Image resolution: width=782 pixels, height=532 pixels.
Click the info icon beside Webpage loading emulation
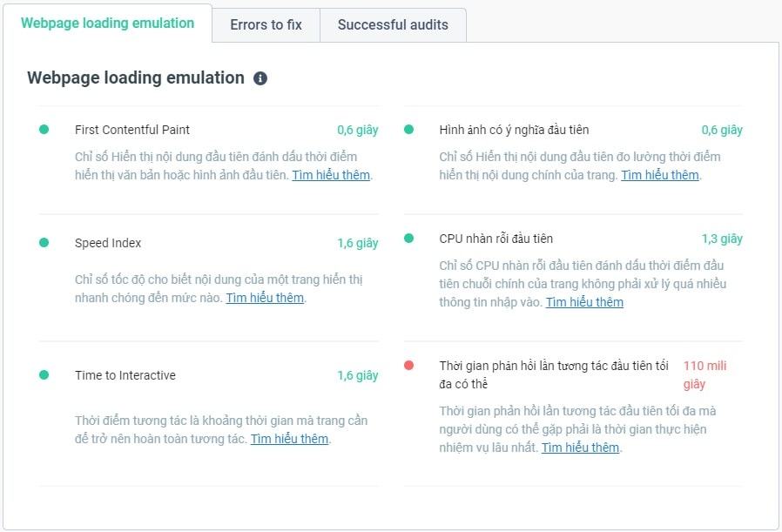click(x=260, y=78)
